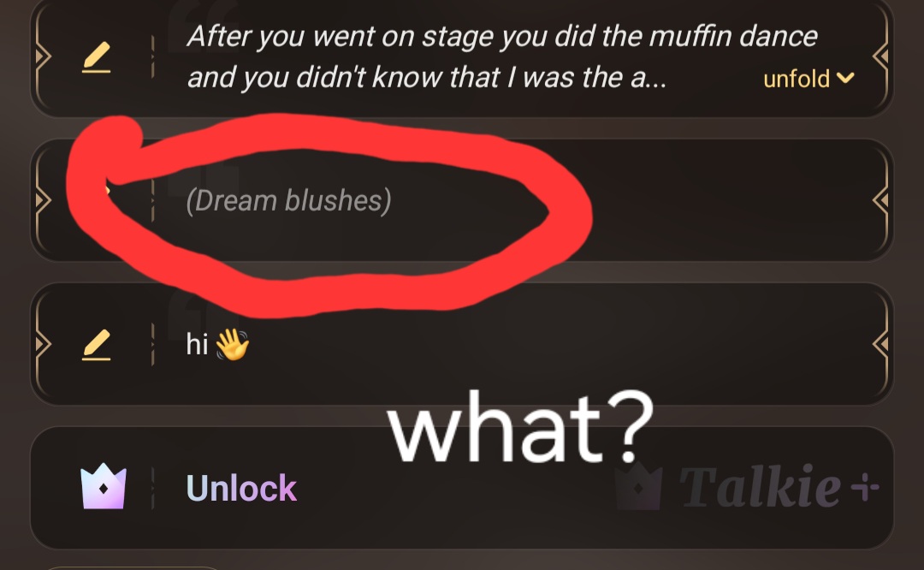The width and height of the screenshot is (924, 570).
Task: Click the right arrow ornament on 'hi' row
Action: 880,344
